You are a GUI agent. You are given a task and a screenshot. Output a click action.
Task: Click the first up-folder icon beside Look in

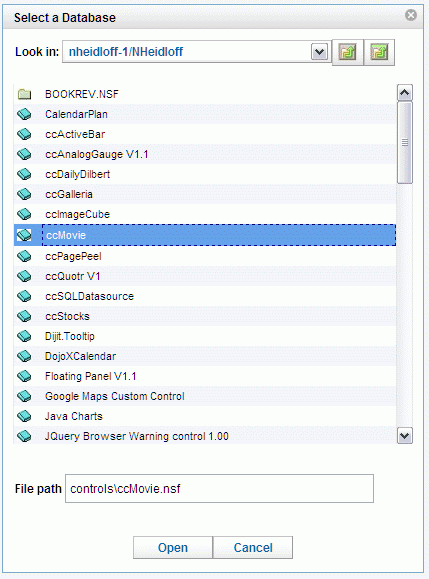point(347,52)
